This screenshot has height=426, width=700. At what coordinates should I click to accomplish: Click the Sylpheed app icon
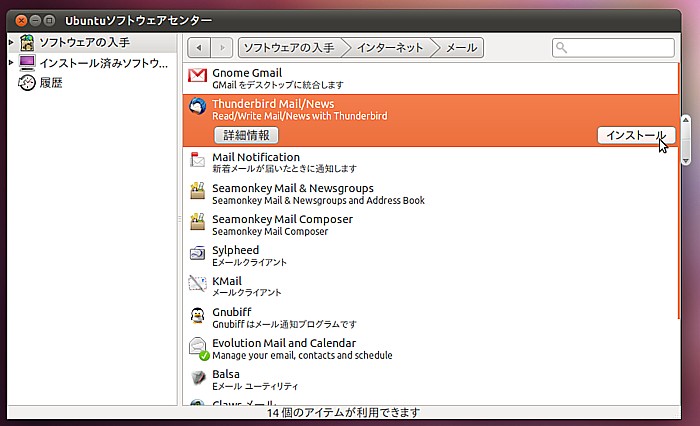[x=197, y=253]
